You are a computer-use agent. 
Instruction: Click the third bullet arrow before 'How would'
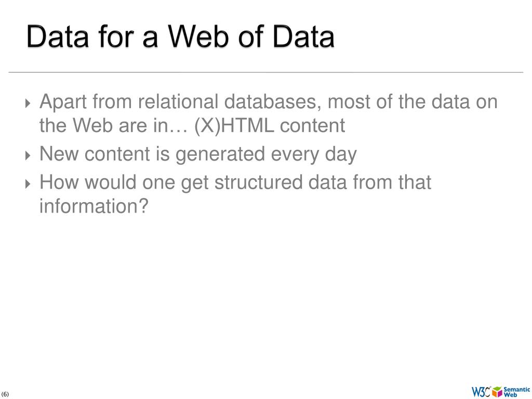point(28,183)
